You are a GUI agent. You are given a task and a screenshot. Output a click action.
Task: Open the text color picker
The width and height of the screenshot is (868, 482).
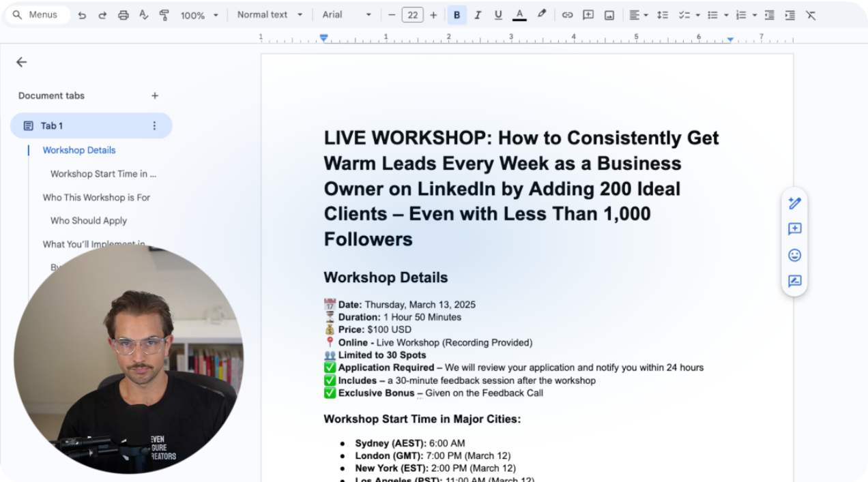pos(519,15)
